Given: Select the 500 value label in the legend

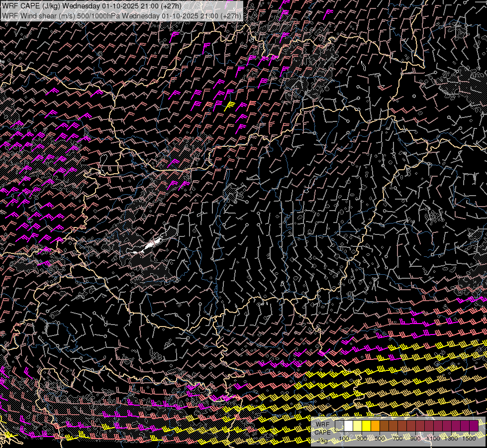Looking at the screenshot, I should tap(380, 438).
